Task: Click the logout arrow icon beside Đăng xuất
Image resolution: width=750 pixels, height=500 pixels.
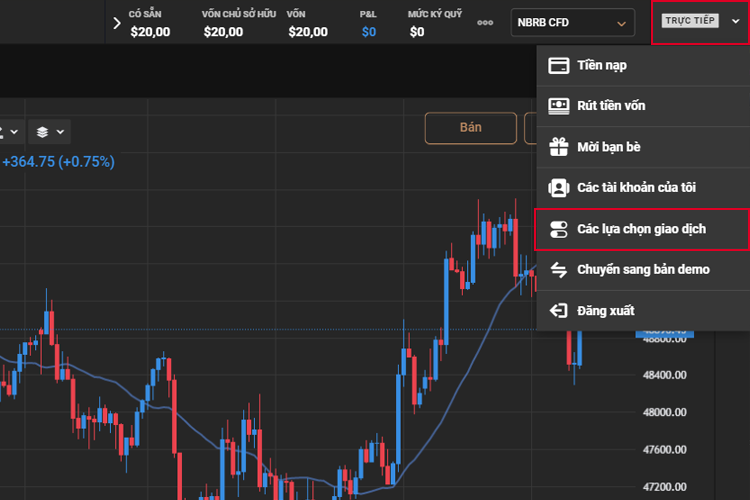Action: (x=559, y=311)
